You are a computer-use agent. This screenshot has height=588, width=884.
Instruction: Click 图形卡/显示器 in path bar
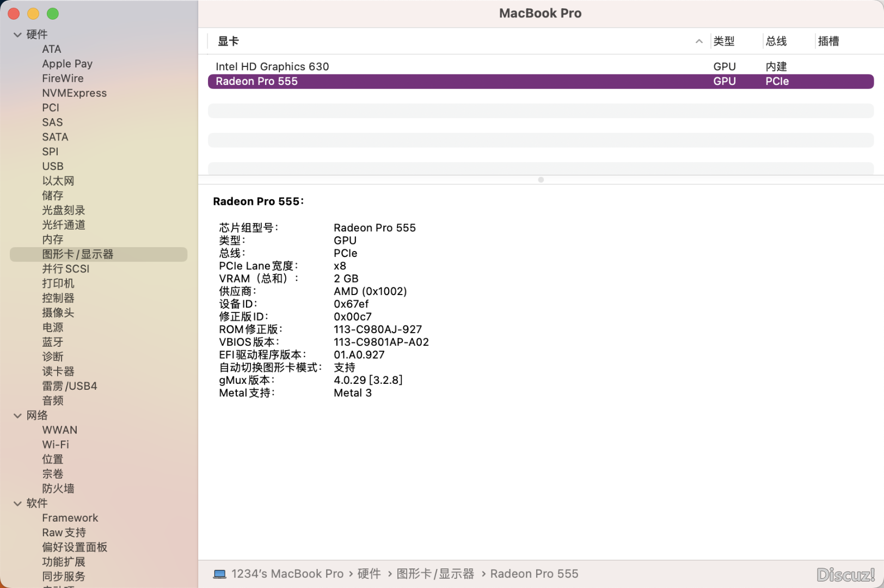coord(435,574)
